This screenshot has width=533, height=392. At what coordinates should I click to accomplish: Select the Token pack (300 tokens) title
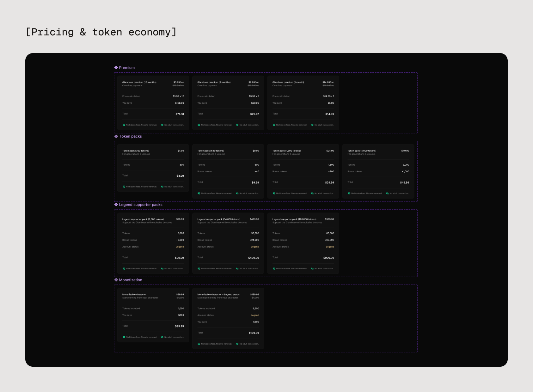(136, 151)
